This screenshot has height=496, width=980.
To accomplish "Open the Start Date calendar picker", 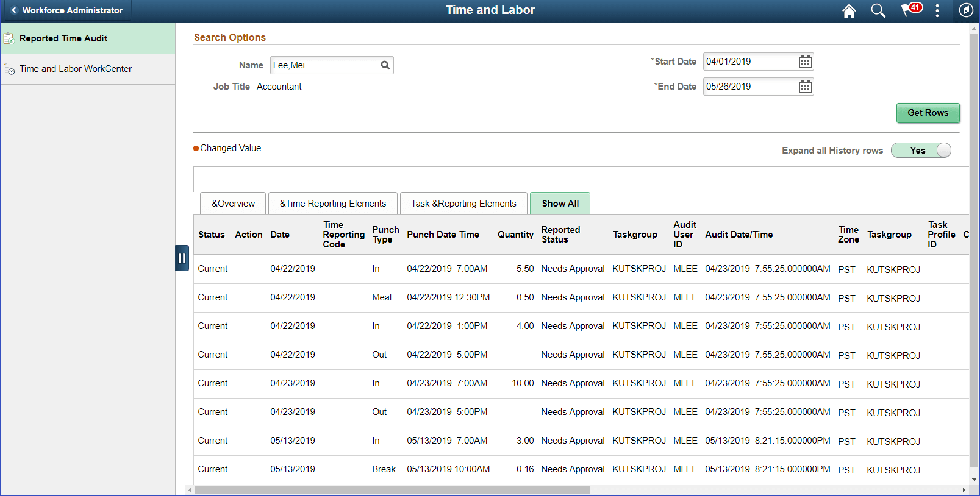I will coord(806,62).
